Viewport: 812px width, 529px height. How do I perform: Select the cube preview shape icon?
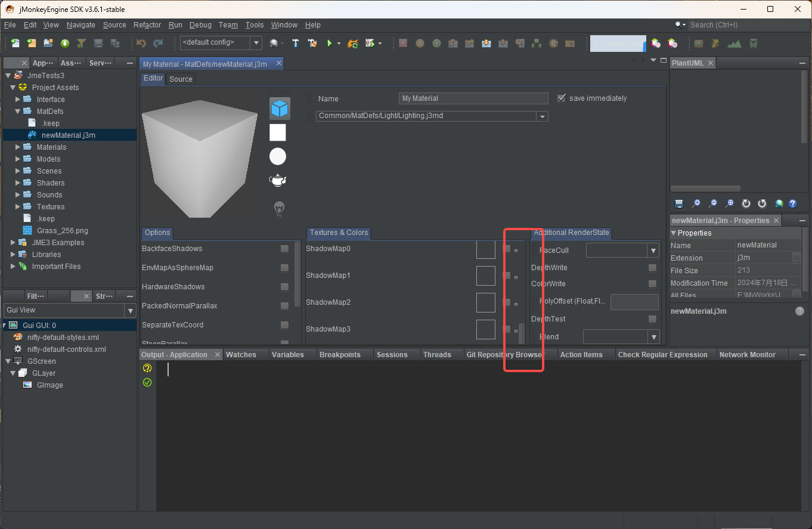coord(280,108)
